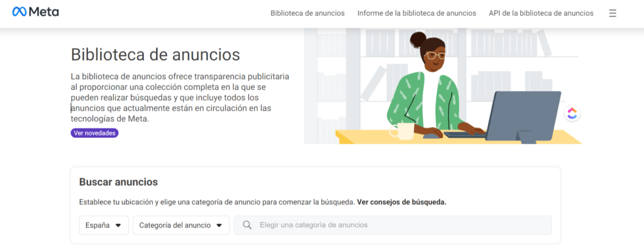Open API de la biblioteca de anuncios
The image size is (644, 249).
pyautogui.click(x=541, y=13)
